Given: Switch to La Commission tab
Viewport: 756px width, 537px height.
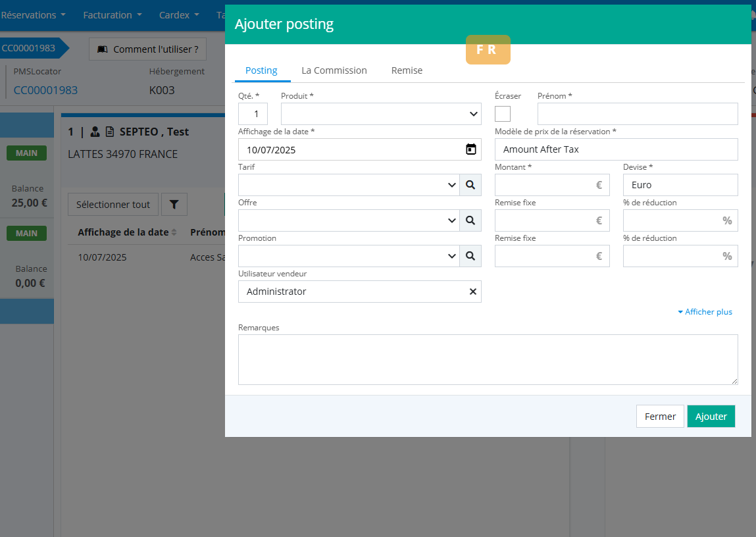Looking at the screenshot, I should [334, 70].
